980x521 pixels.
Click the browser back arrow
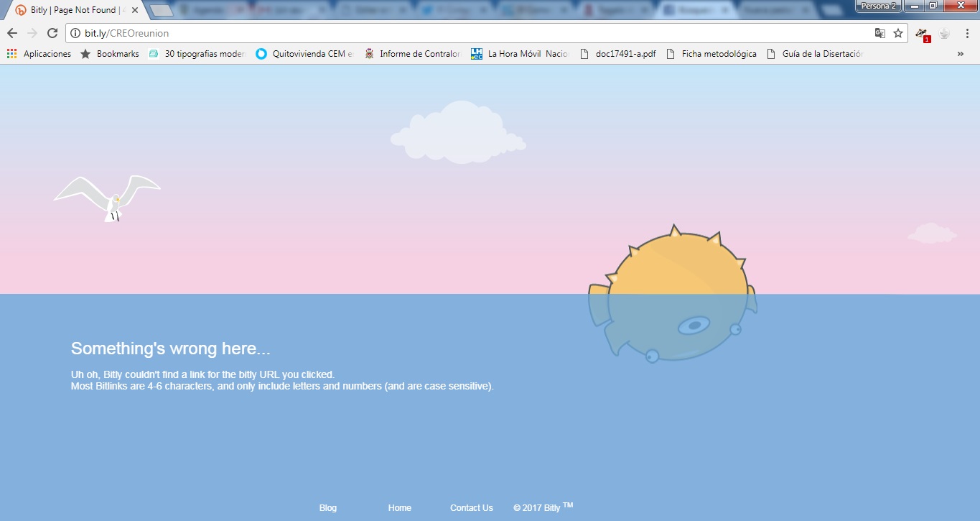click(x=12, y=33)
